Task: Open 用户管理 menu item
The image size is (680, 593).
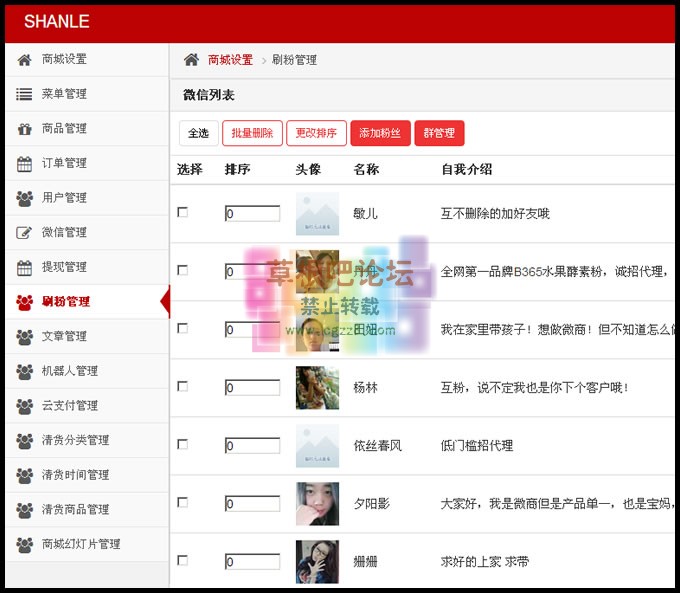Action: click(x=87, y=198)
